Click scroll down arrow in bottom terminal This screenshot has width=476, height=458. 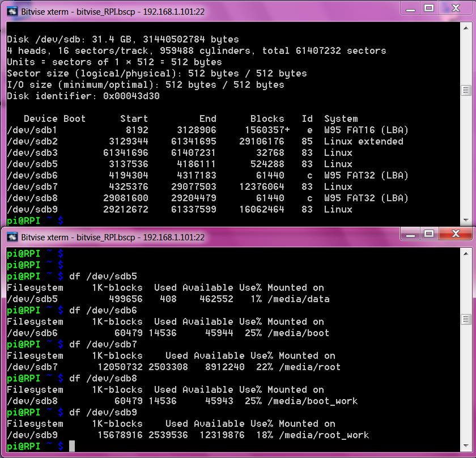click(x=466, y=447)
